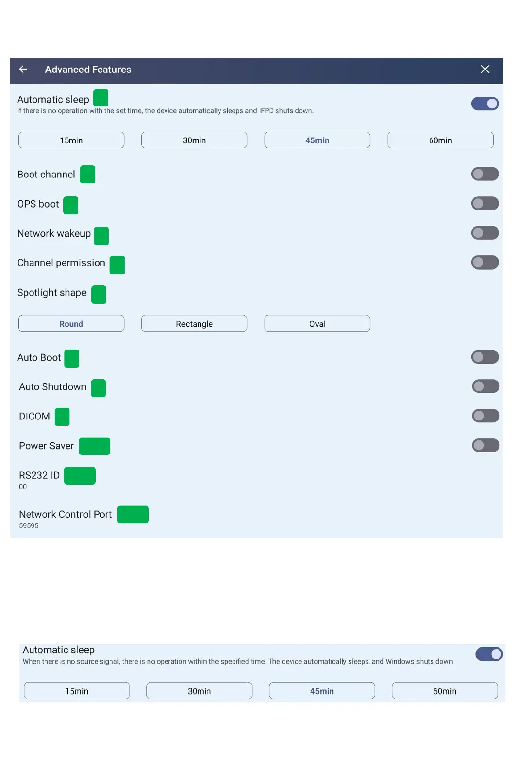Click the green marker beside OPS boot
This screenshot has width=532, height=769.
click(x=70, y=205)
